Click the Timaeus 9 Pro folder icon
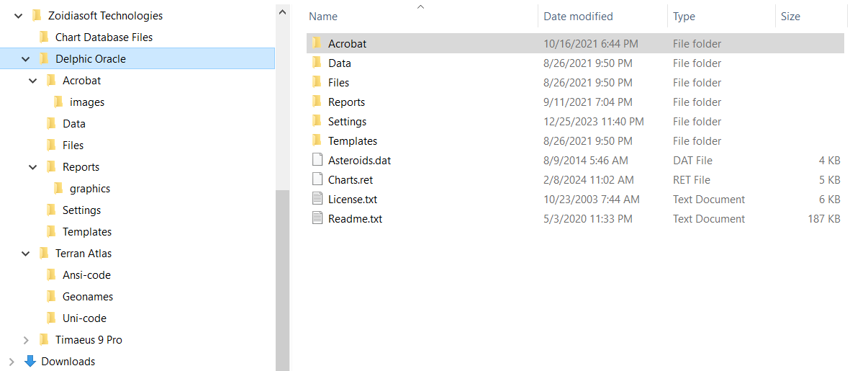The width and height of the screenshot is (868, 371). pos(44,339)
